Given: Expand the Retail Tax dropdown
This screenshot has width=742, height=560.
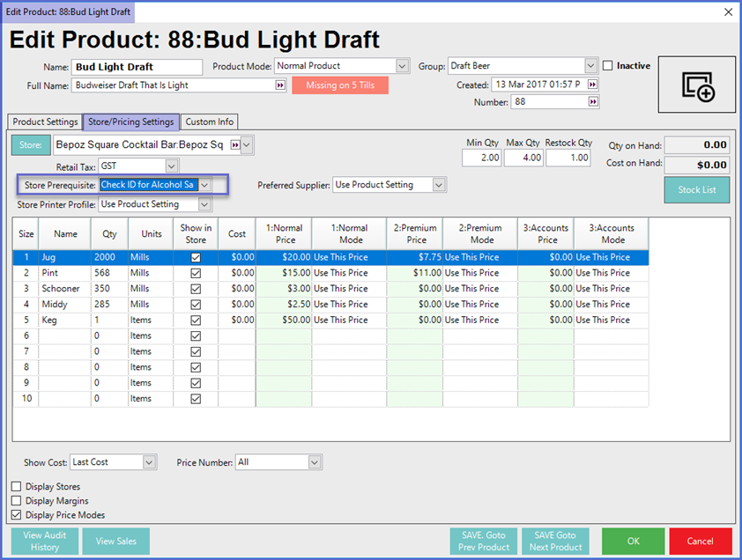Looking at the screenshot, I should pos(172,166).
